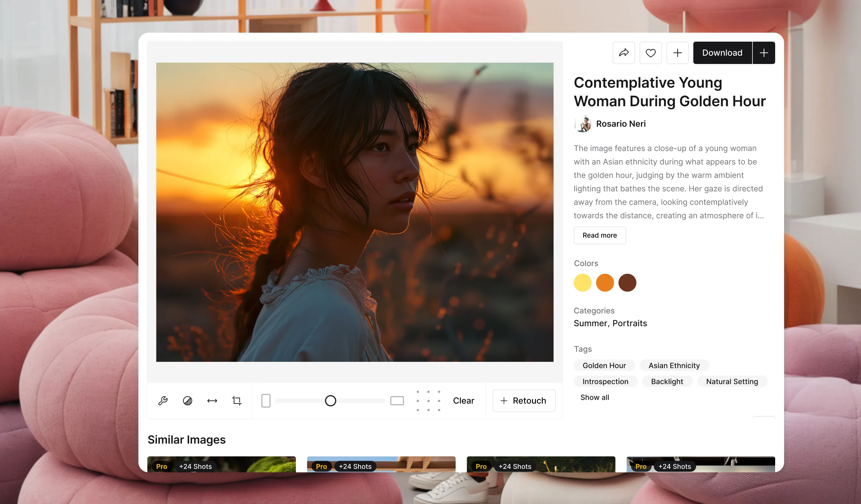The height and width of the screenshot is (504, 861).
Task: Click the Retouch button
Action: [x=524, y=401]
